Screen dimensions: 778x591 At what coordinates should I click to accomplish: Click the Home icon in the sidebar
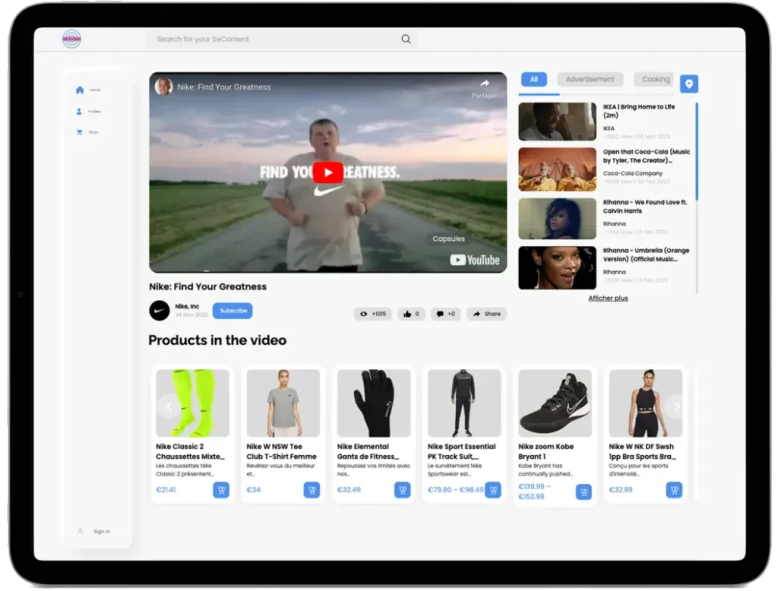(80, 90)
